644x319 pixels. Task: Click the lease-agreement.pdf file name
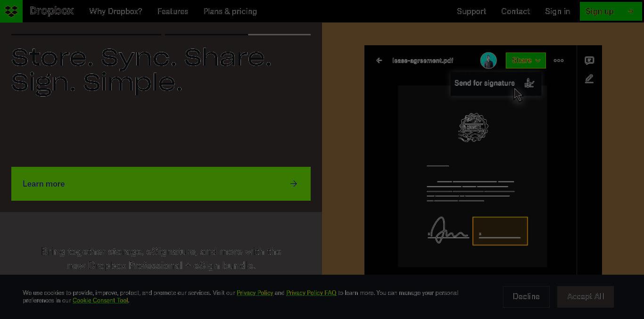click(x=423, y=60)
